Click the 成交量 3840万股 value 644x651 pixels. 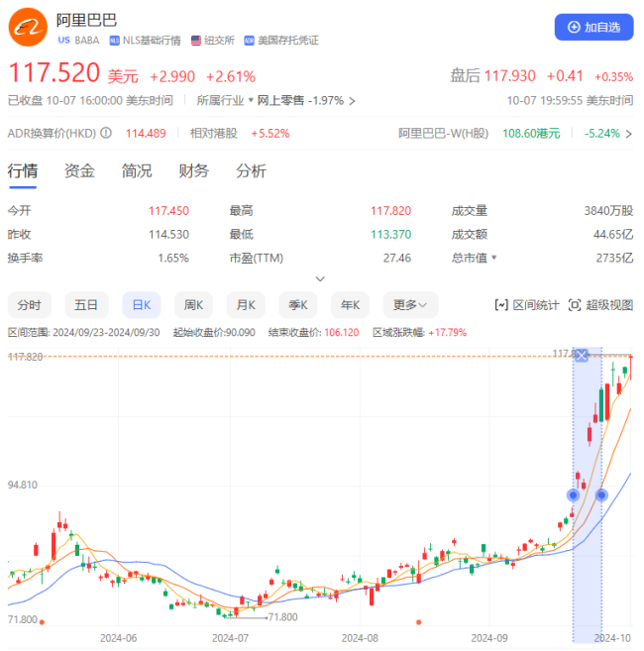[608, 211]
